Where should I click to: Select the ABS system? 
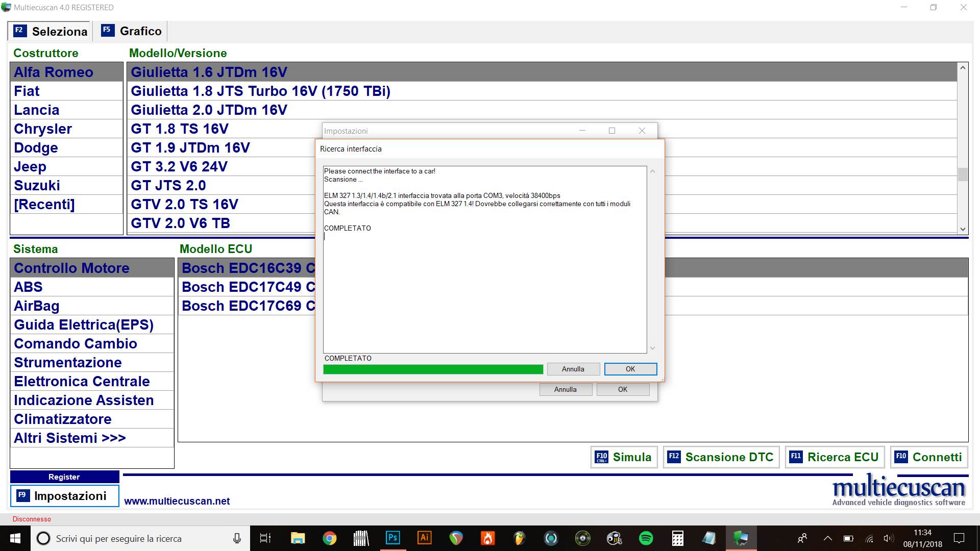(92, 287)
